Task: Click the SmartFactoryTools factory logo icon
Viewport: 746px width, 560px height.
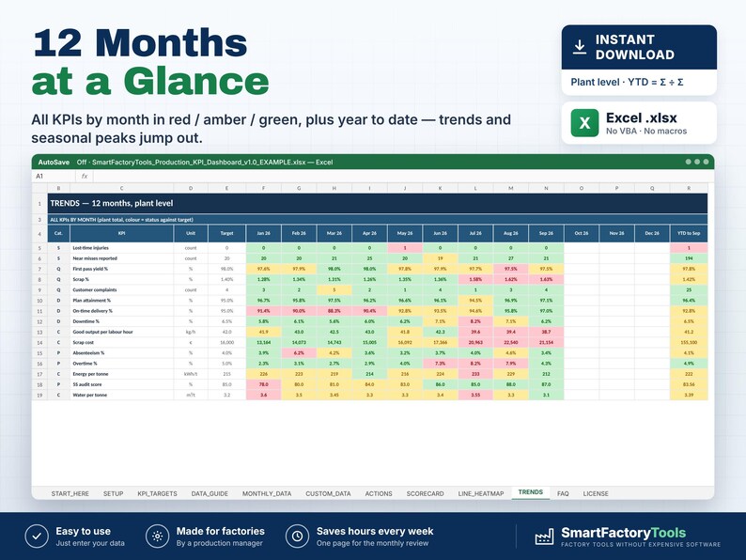Action: (x=544, y=537)
